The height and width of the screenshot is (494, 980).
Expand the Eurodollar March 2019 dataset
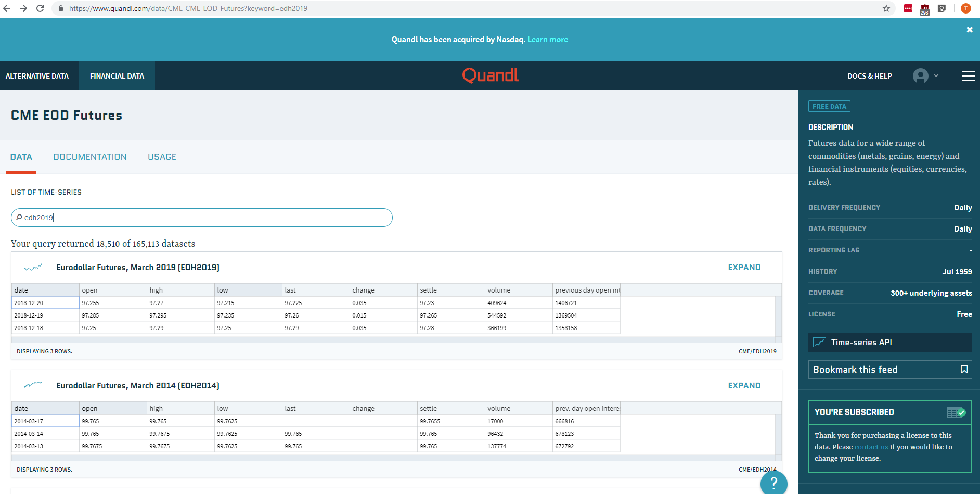[x=744, y=267]
